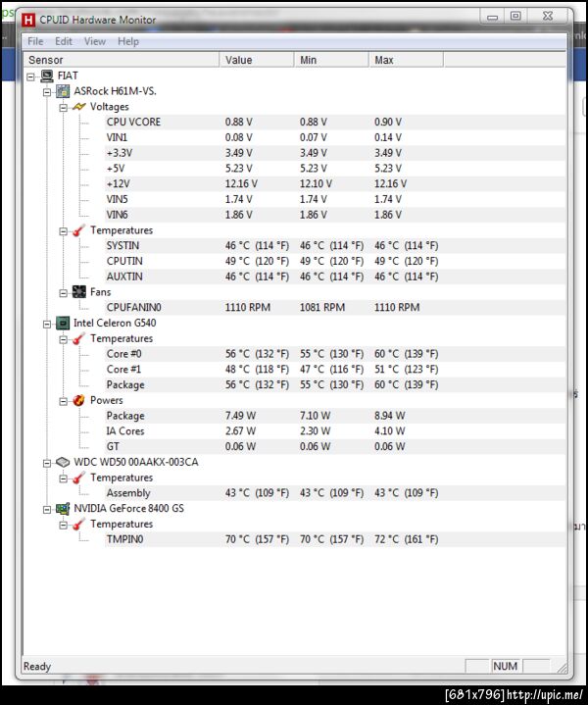Select the Core #1 temperature row

click(x=335, y=369)
